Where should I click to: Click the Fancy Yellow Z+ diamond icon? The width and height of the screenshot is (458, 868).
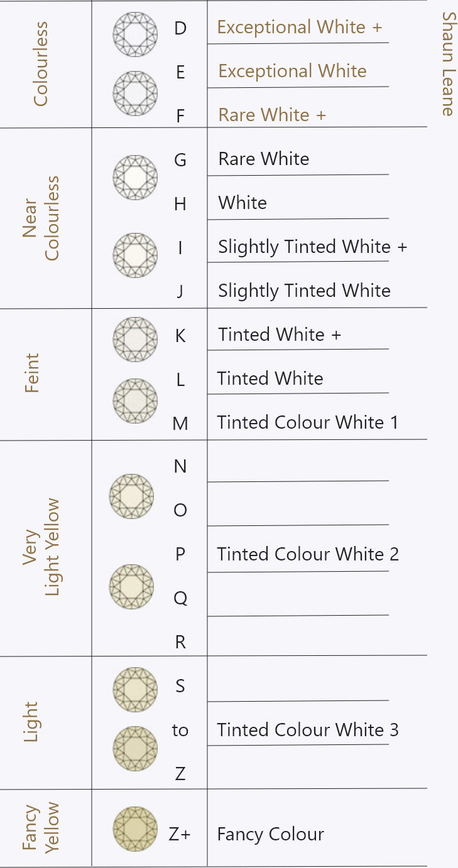[x=135, y=829]
